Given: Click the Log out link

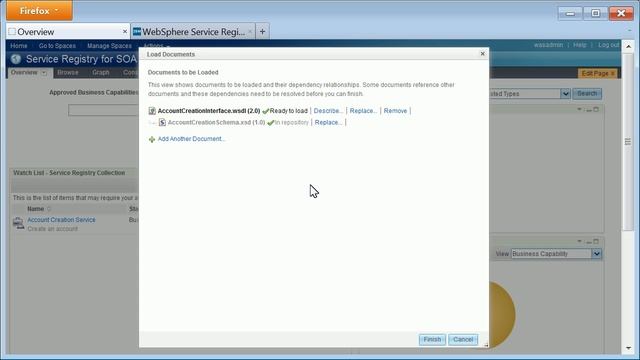Looking at the screenshot, I should 609,45.
